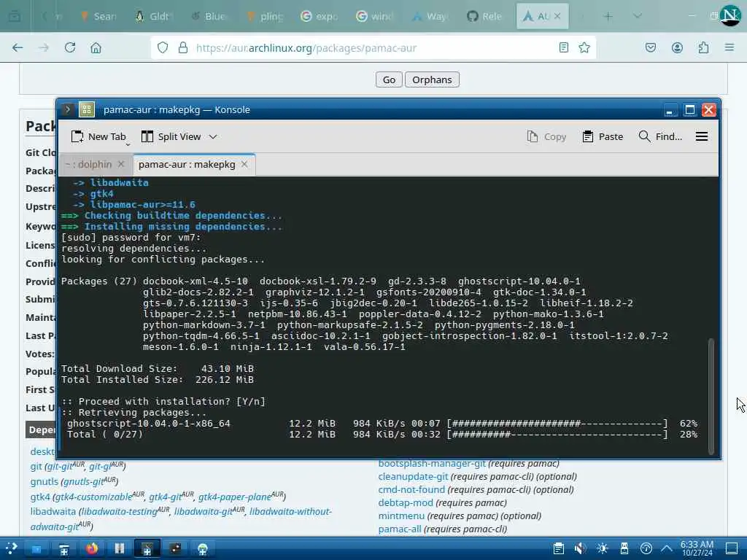
Task: Focus the Firefox address bar
Action: (373, 47)
